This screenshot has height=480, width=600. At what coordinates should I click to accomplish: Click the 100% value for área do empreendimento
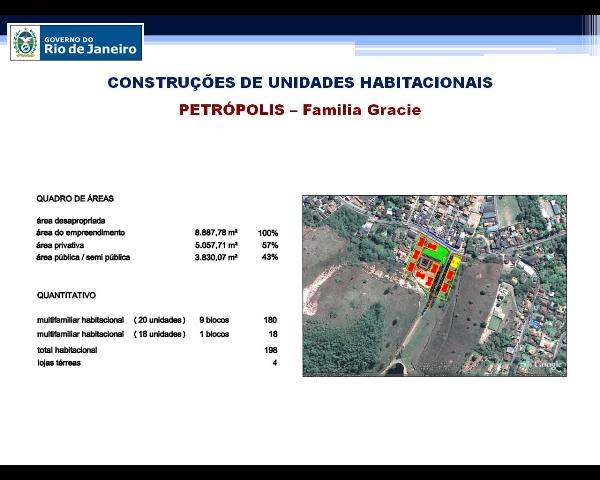[x=267, y=233]
